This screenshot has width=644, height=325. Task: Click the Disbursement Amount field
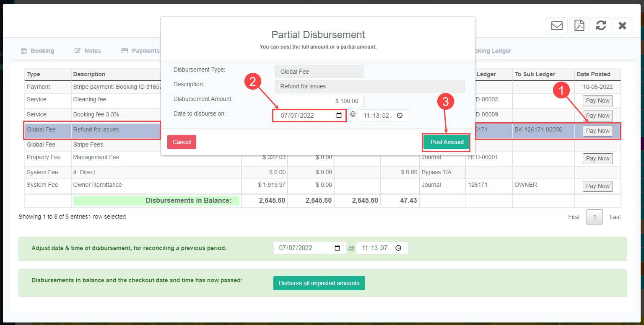click(319, 101)
